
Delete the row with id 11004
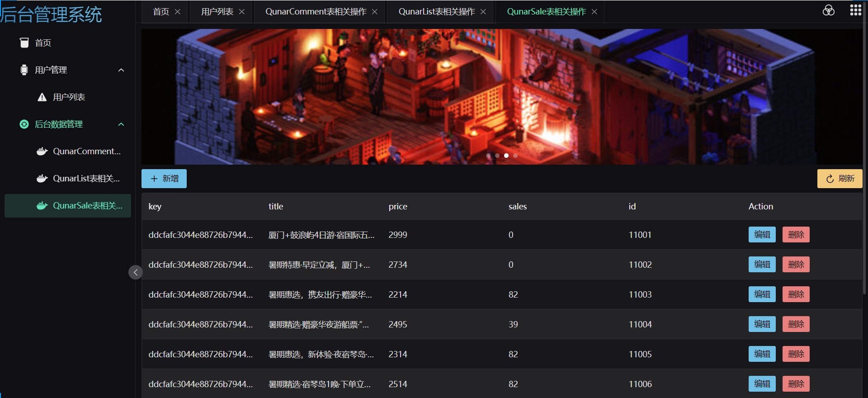pos(796,324)
